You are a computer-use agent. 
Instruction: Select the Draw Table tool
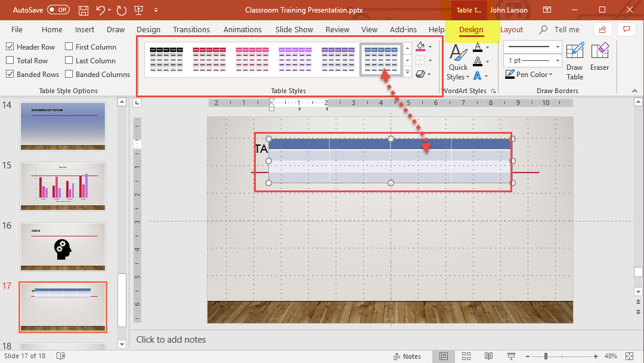[575, 61]
